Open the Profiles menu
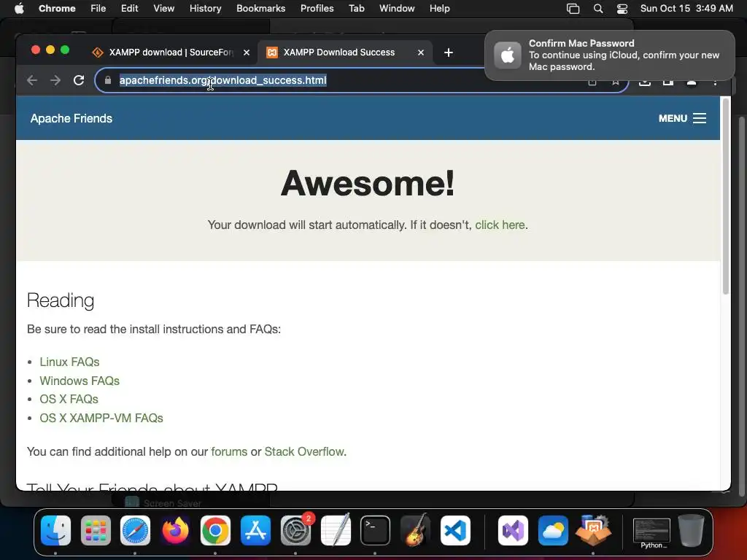The width and height of the screenshot is (747, 560). coord(317,8)
